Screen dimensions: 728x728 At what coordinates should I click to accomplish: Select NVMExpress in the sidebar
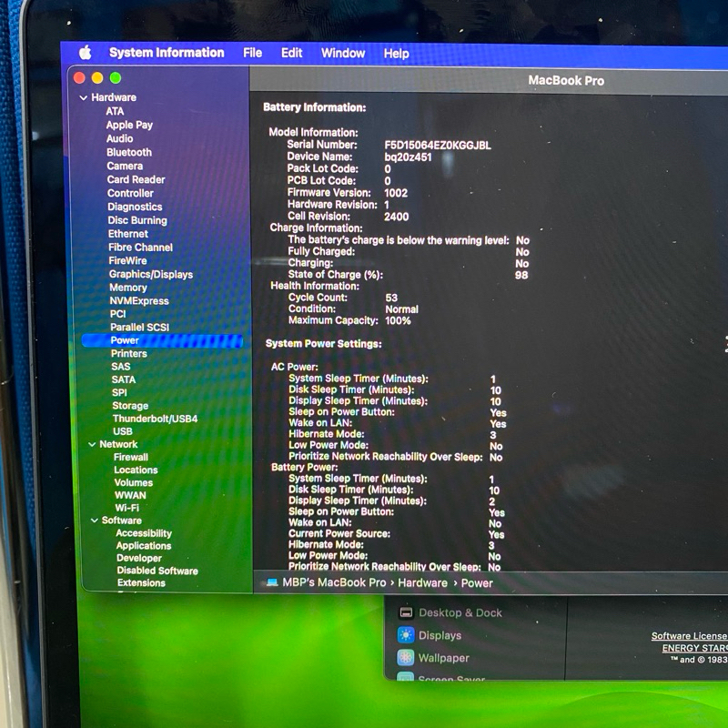pos(139,301)
